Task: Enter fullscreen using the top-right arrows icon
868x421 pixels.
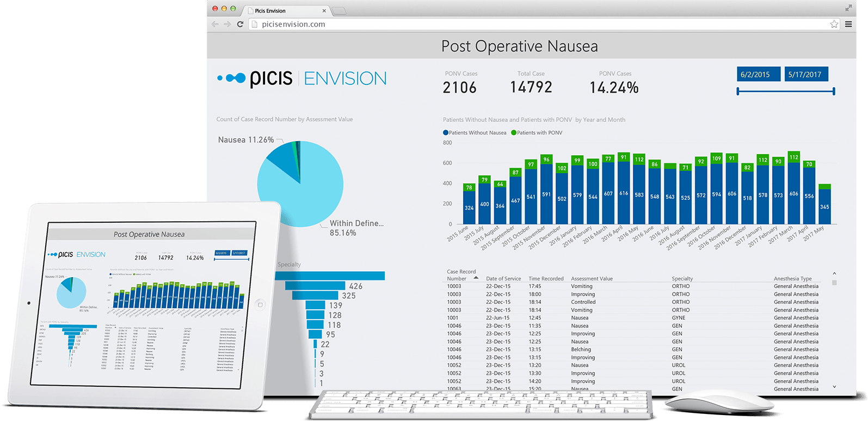Action: [x=848, y=8]
